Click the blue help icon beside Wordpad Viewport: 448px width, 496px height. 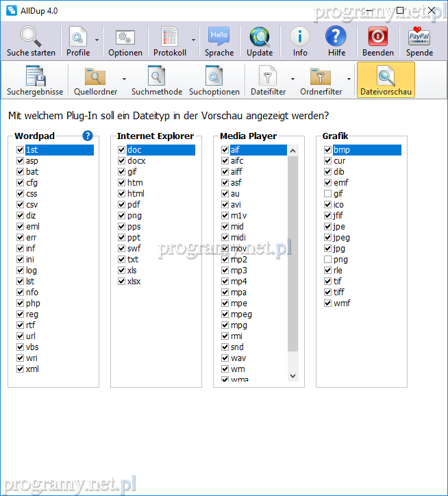[88, 136]
